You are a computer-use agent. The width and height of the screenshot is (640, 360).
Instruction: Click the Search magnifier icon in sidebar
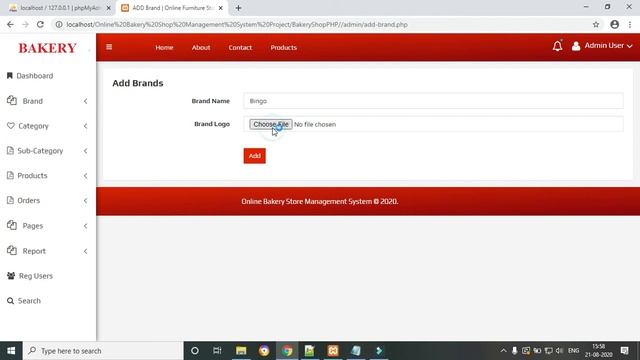pyautogui.click(x=10, y=301)
